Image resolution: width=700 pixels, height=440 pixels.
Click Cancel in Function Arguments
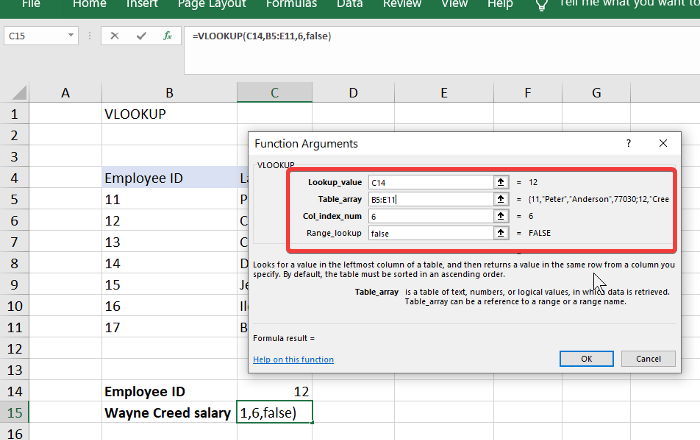648,359
